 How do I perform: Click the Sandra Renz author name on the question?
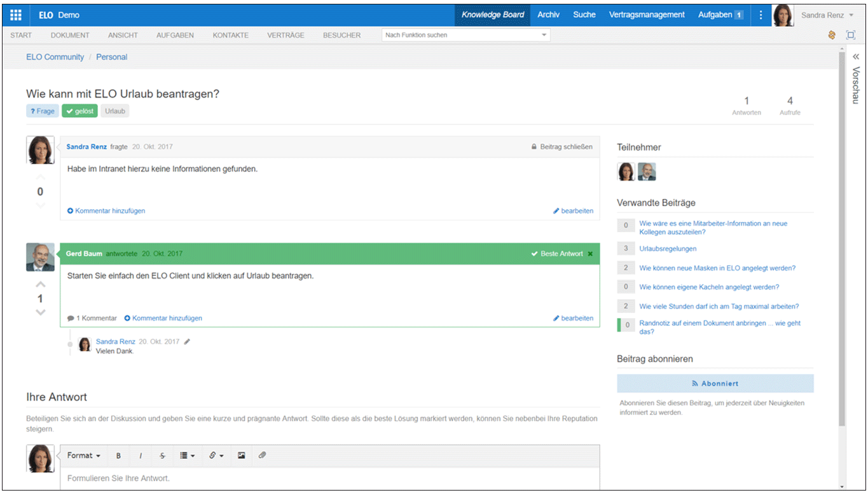click(x=86, y=147)
